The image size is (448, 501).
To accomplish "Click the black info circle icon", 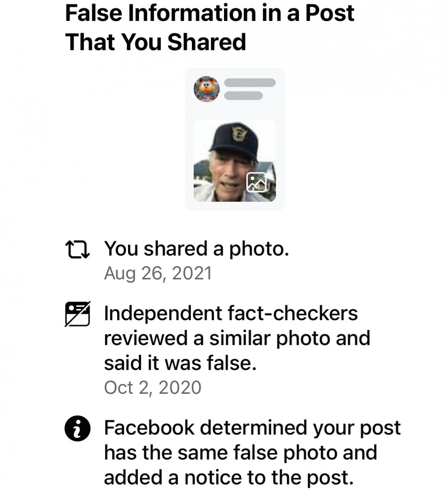I will [77, 429].
